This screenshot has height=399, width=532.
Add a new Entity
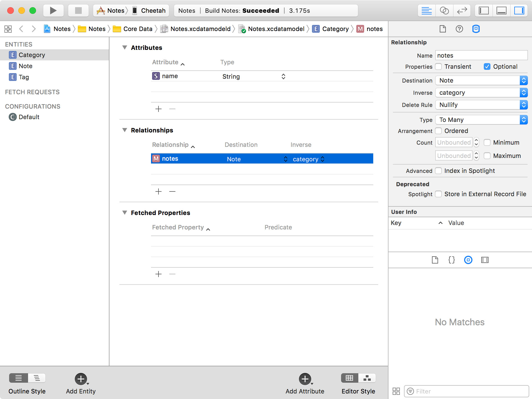(81, 378)
